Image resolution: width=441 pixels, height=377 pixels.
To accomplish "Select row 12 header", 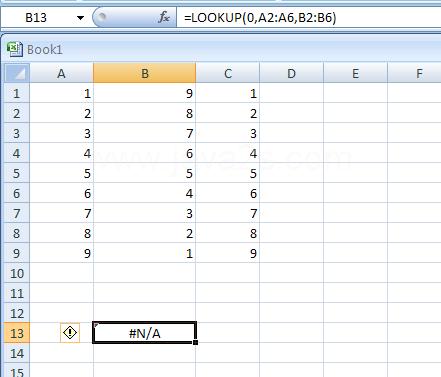I will 17,313.
